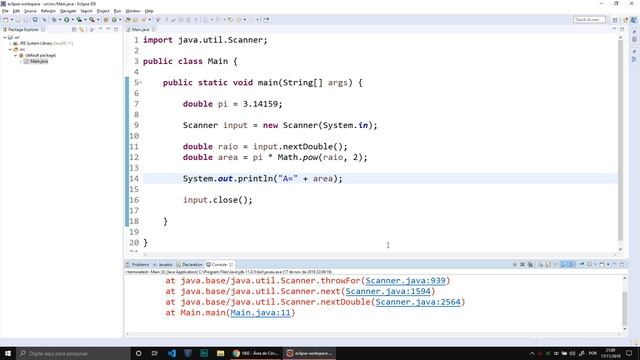Click the Debug toolbar icon
Viewport: 640px width, 360px height.
[x=54, y=20]
